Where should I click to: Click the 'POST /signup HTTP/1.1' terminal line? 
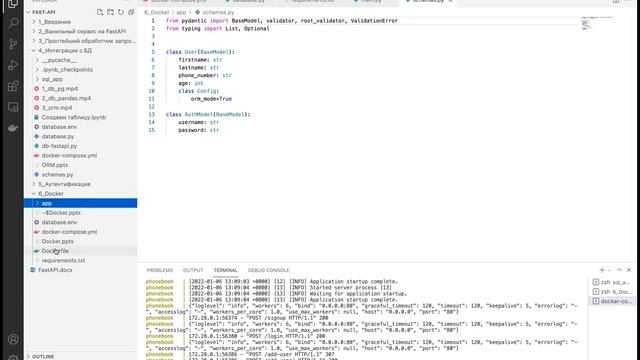[x=258, y=318]
